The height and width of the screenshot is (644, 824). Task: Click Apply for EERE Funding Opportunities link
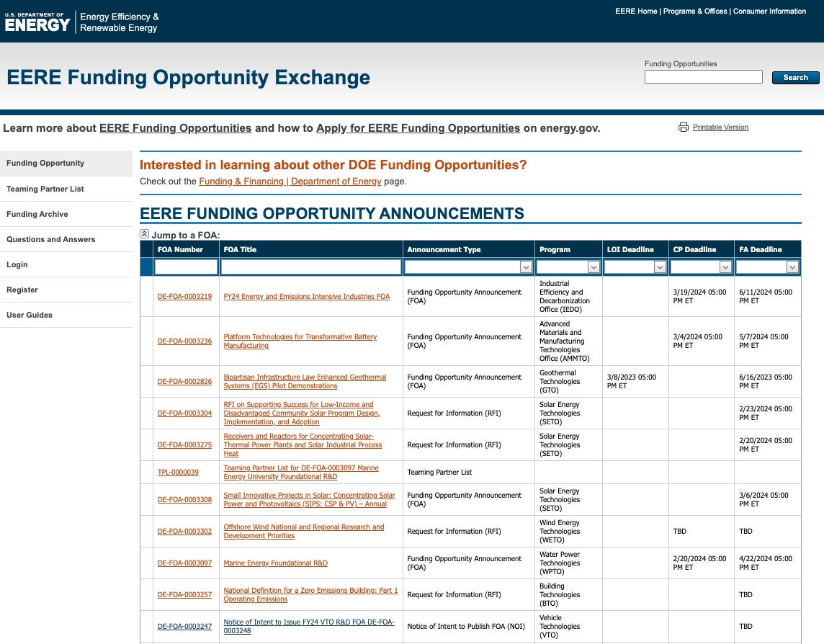[x=418, y=128]
